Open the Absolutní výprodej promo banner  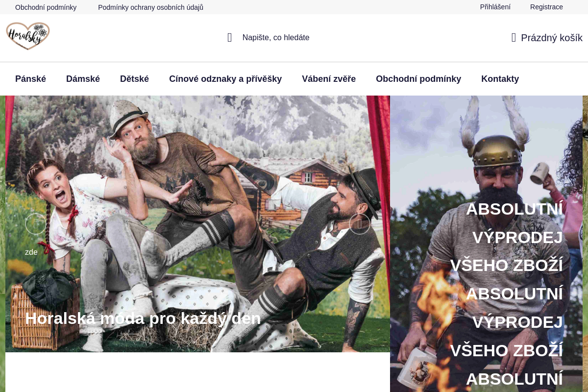pos(486,244)
